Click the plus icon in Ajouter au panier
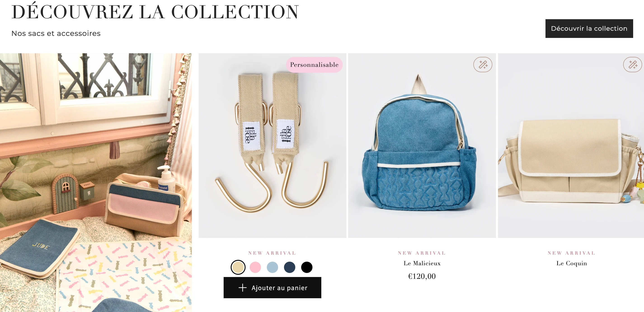 click(x=242, y=288)
